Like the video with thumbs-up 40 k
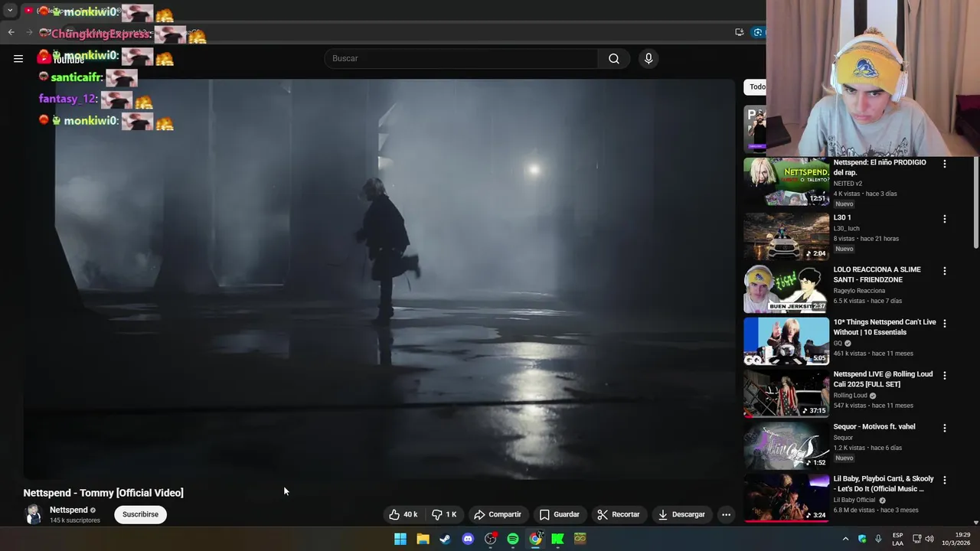 (403, 514)
